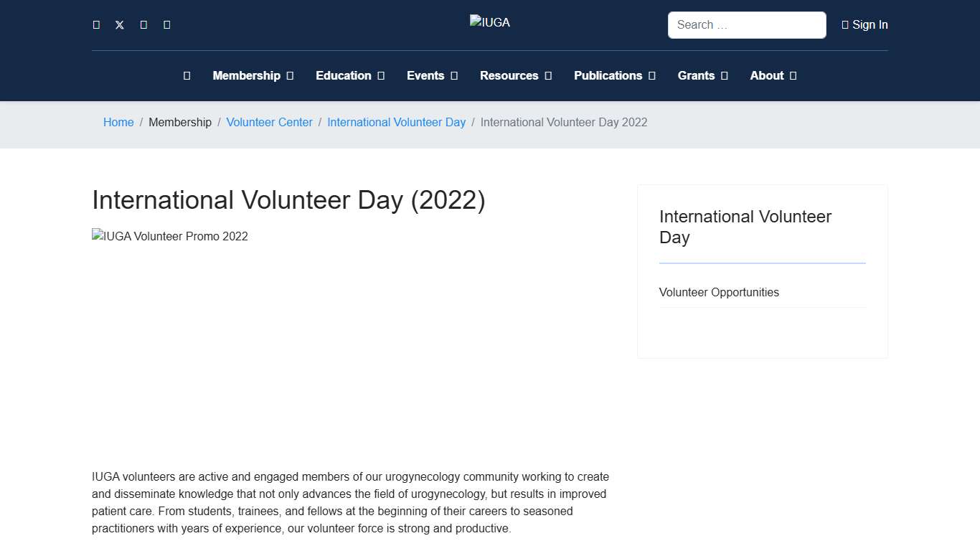The image size is (980, 551).
Task: Expand the About dropdown menu
Action: pyautogui.click(x=794, y=75)
